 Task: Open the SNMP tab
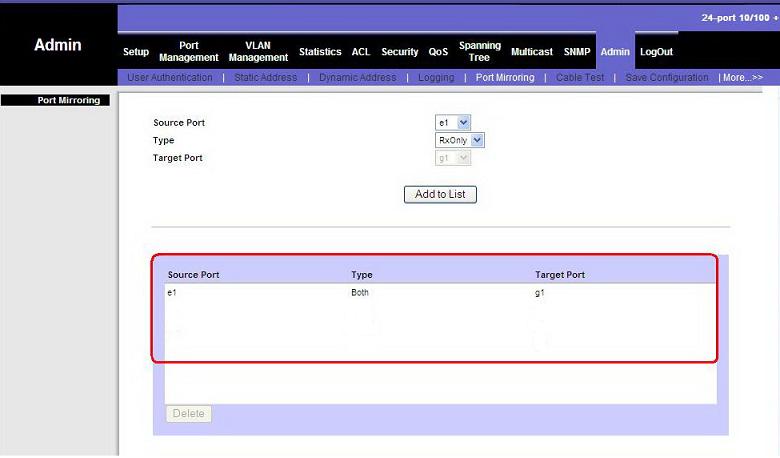(x=577, y=52)
